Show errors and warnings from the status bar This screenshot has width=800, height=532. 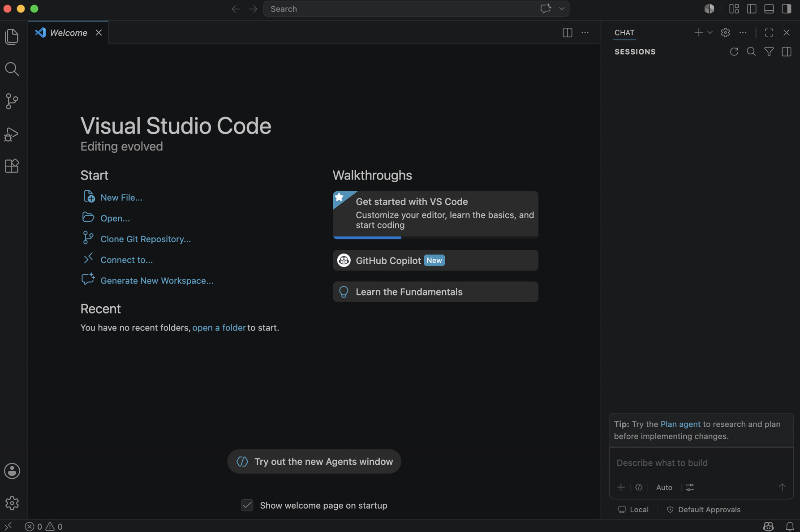click(44, 526)
